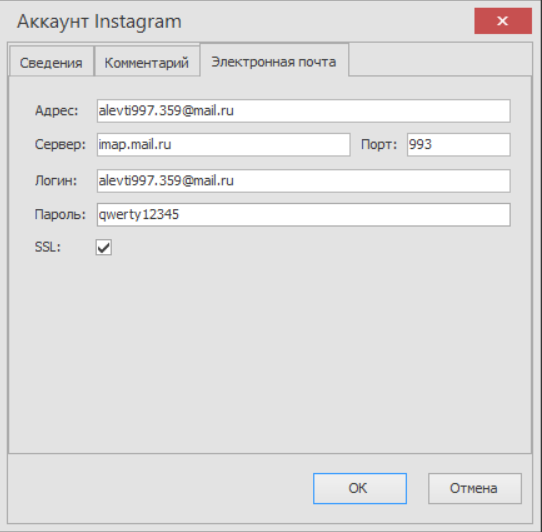Image resolution: width=542 pixels, height=532 pixels.
Task: Click the Логин input field
Action: (x=303, y=181)
